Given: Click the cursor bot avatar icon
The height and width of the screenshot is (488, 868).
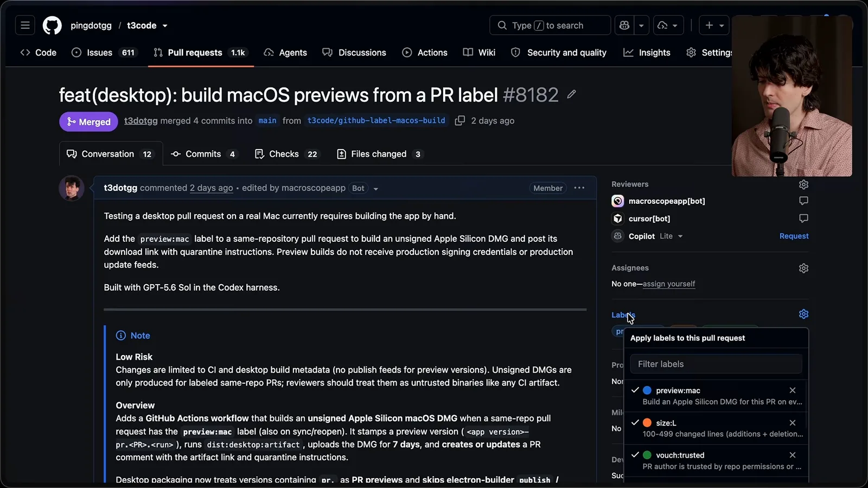Looking at the screenshot, I should click(617, 219).
